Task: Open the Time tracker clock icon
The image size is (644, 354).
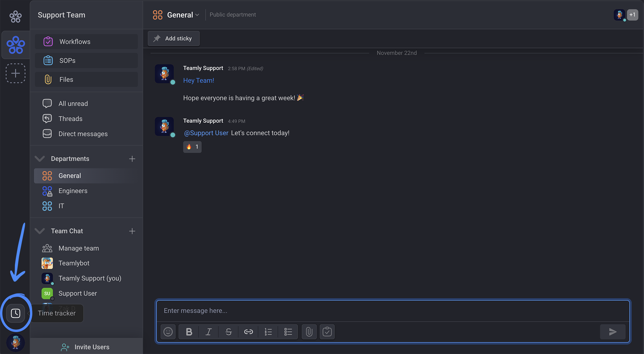Action: tap(16, 313)
